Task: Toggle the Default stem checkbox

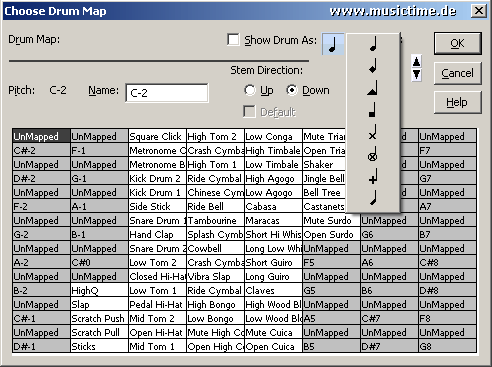Action: point(249,112)
